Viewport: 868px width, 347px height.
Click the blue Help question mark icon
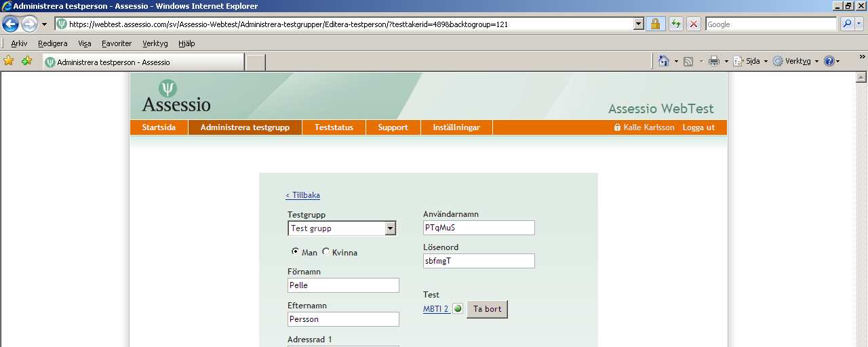829,61
